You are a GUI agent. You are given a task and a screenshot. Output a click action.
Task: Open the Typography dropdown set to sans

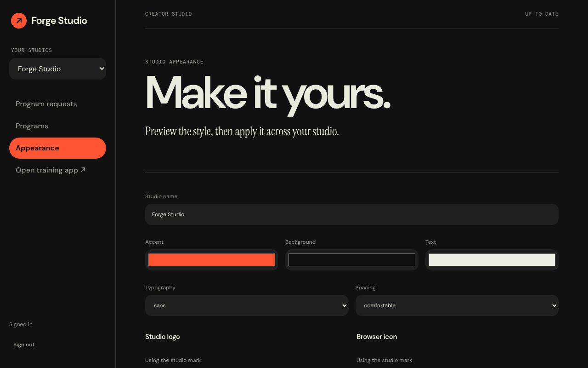(x=247, y=305)
